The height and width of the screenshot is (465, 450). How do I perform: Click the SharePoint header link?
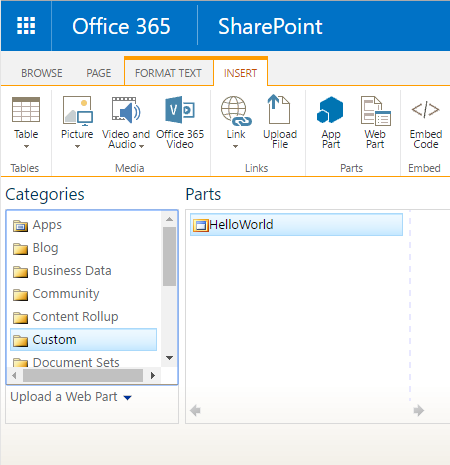tap(270, 26)
